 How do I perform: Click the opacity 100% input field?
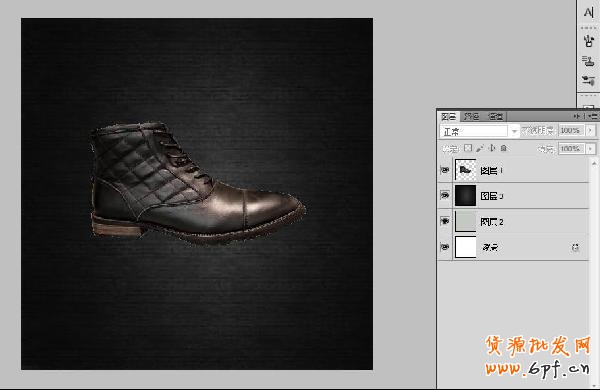(x=571, y=131)
